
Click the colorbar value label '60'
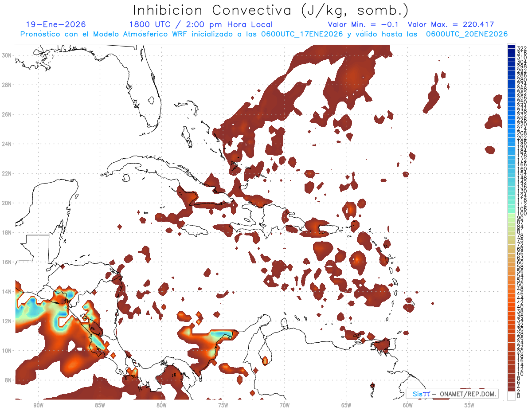520,262
